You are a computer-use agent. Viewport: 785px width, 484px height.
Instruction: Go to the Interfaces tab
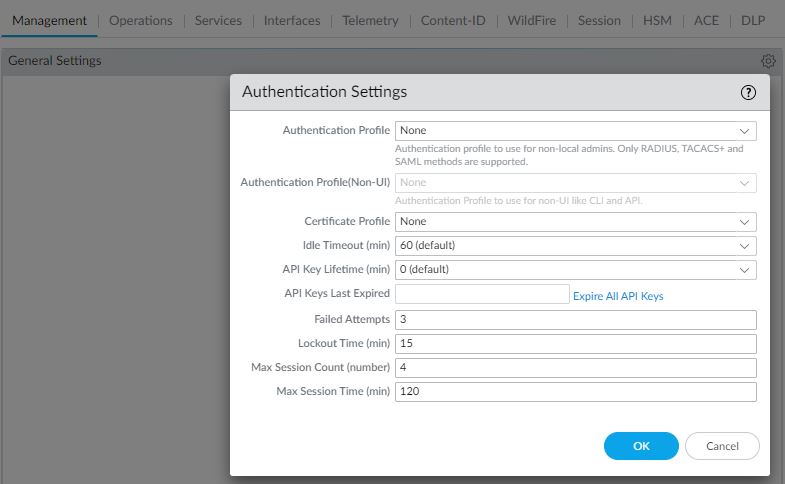292,20
